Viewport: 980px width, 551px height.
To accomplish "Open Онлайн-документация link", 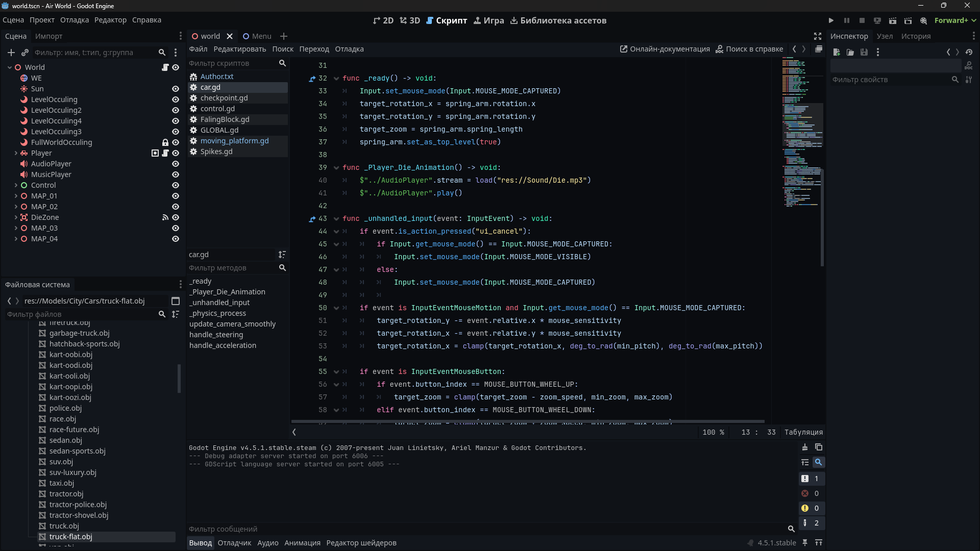I will (x=665, y=49).
